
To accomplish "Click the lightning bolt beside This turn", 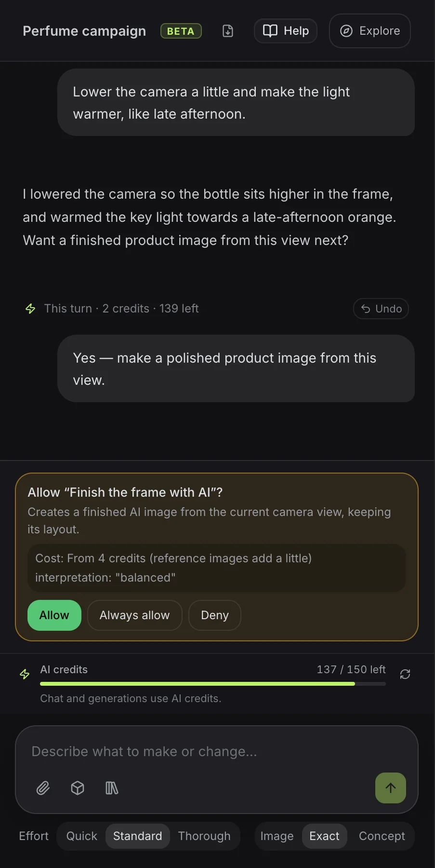I will click(30, 309).
